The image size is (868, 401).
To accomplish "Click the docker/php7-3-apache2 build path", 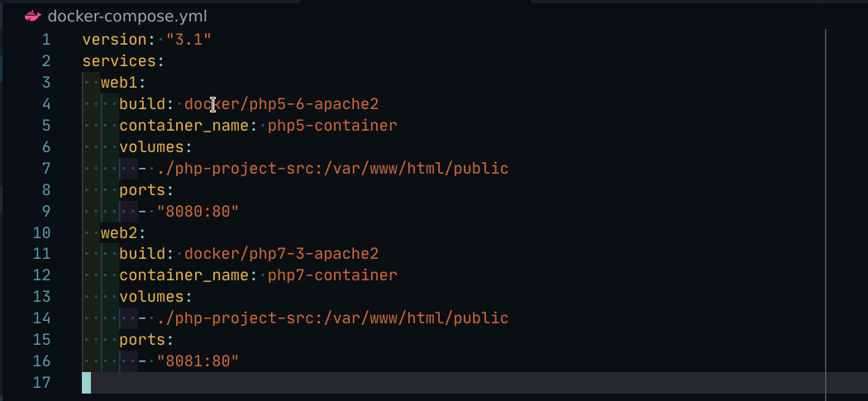I will (x=281, y=254).
